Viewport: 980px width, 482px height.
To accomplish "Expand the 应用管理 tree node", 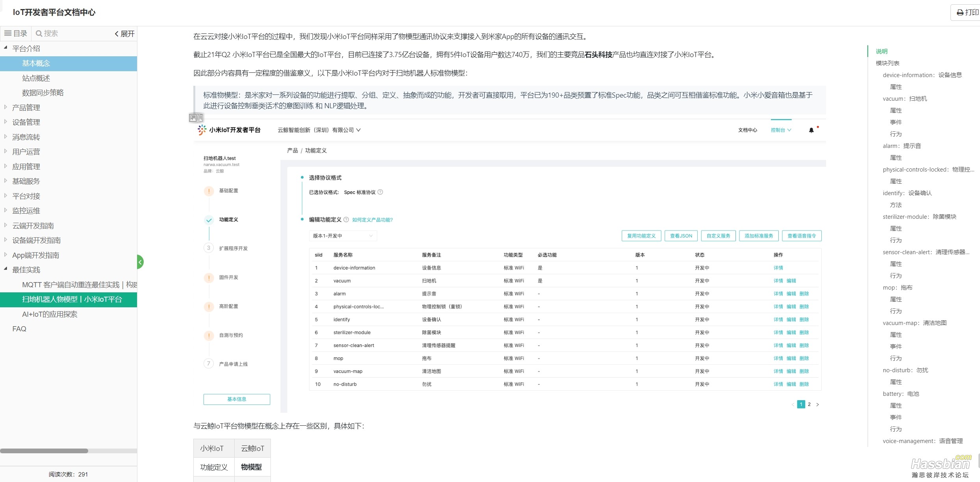I will pyautogui.click(x=6, y=166).
